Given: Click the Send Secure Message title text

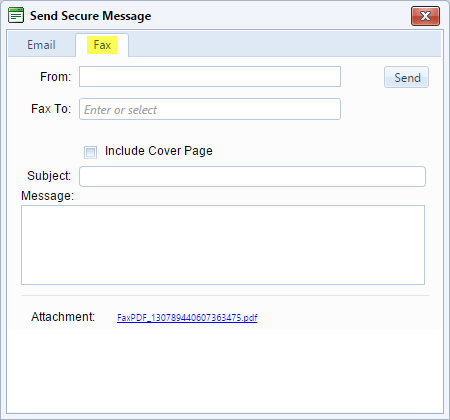Looking at the screenshot, I should click(x=90, y=16).
